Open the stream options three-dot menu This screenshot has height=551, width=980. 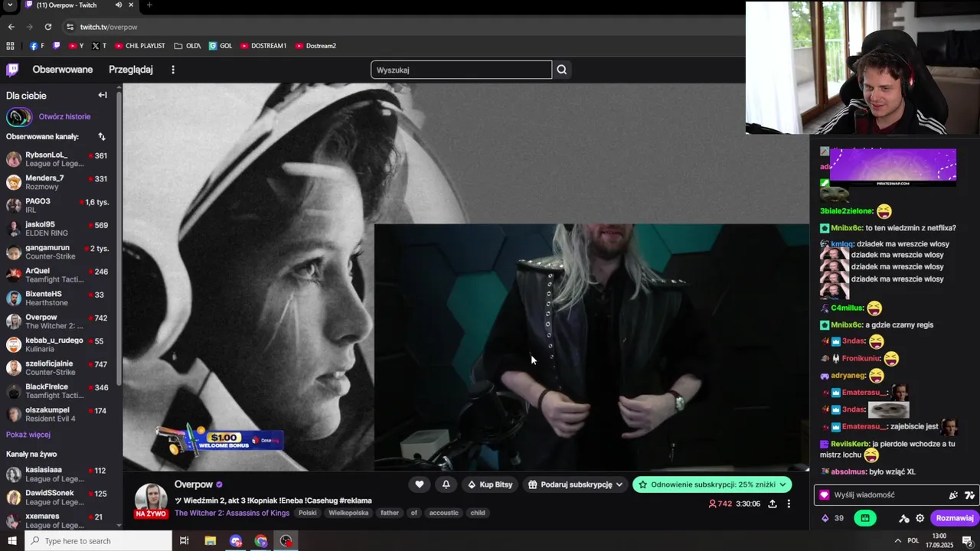pyautogui.click(x=789, y=504)
